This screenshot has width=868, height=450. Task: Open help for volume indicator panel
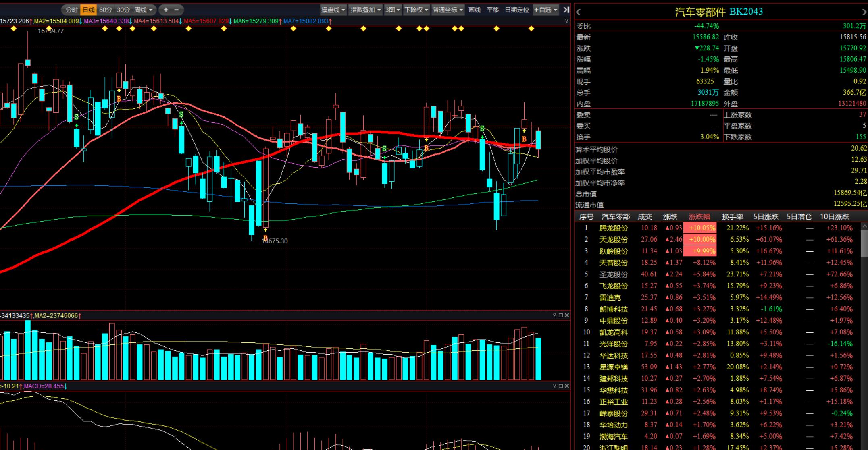click(x=554, y=315)
